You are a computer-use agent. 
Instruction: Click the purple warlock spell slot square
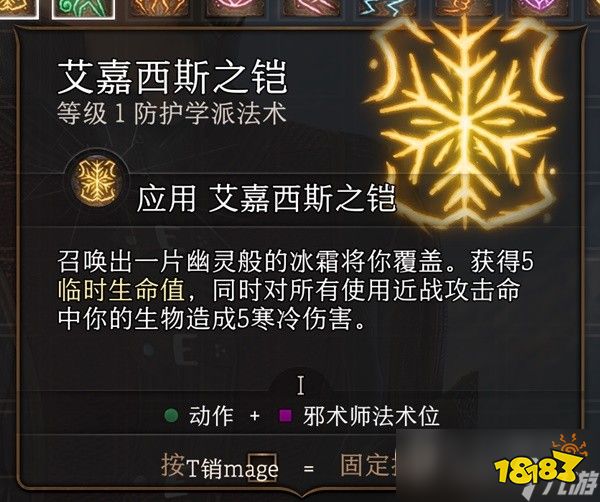click(x=285, y=416)
